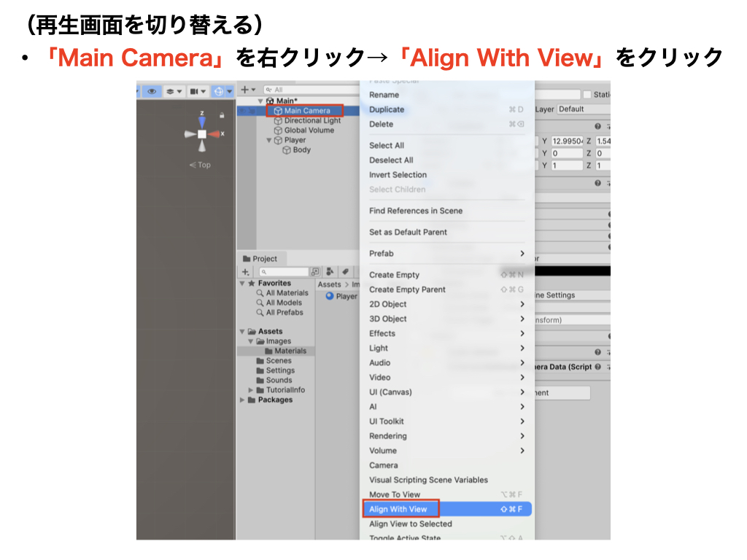This screenshot has height=560, width=747.
Task: Click the red X axis cone on the gizmo
Action: [214, 134]
